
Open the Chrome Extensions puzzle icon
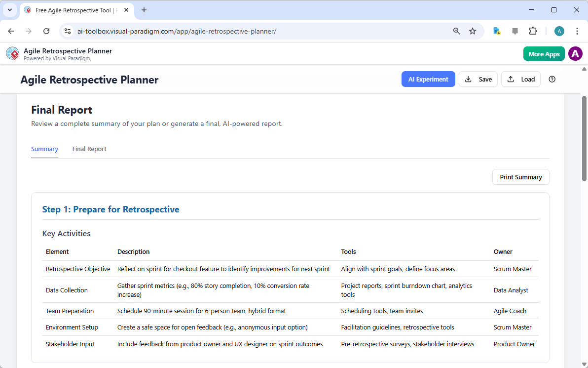pos(533,31)
